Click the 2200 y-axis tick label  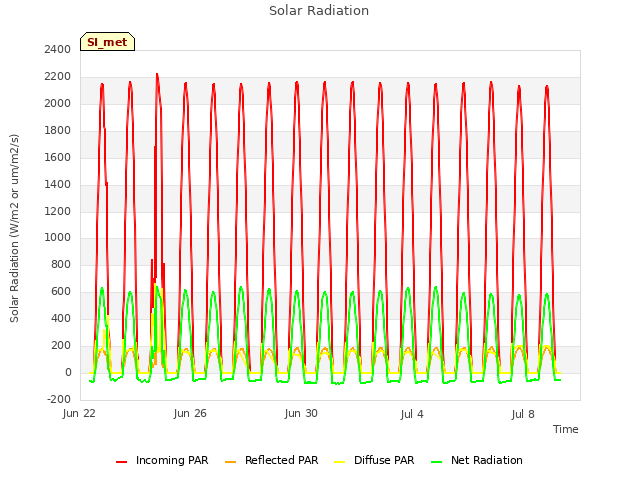pos(58,76)
